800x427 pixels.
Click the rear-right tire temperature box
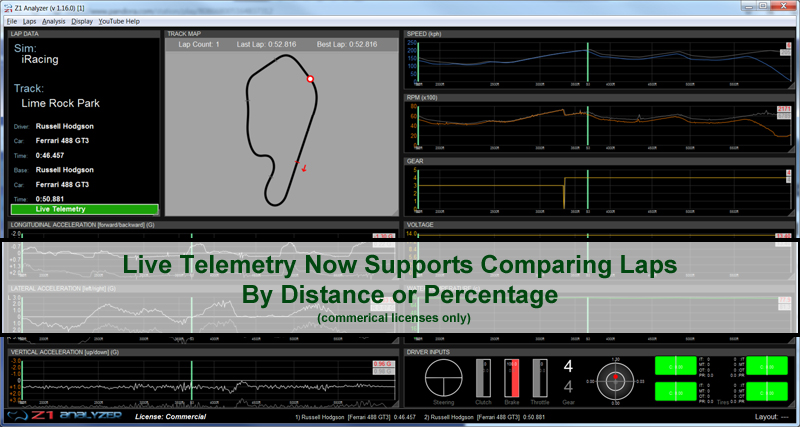767,391
